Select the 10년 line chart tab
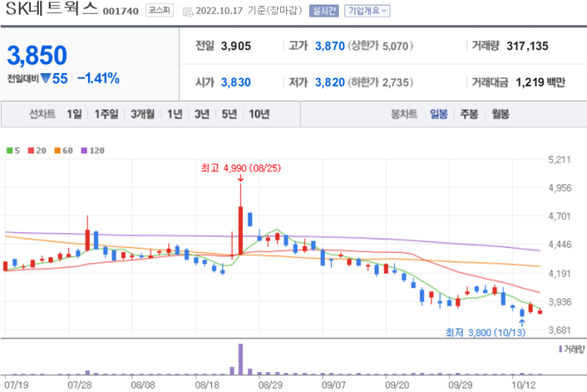 (259, 114)
